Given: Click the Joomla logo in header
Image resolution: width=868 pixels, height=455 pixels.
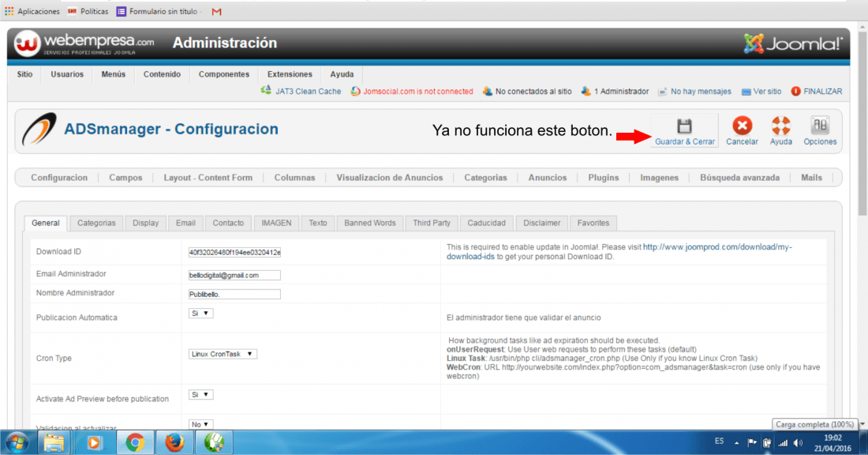Looking at the screenshot, I should [x=793, y=43].
